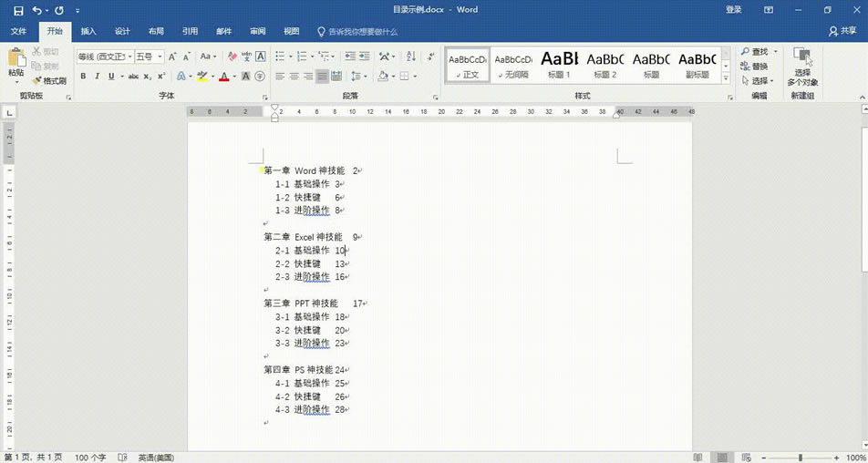Click the paragraph shading paint bucket

(383, 77)
